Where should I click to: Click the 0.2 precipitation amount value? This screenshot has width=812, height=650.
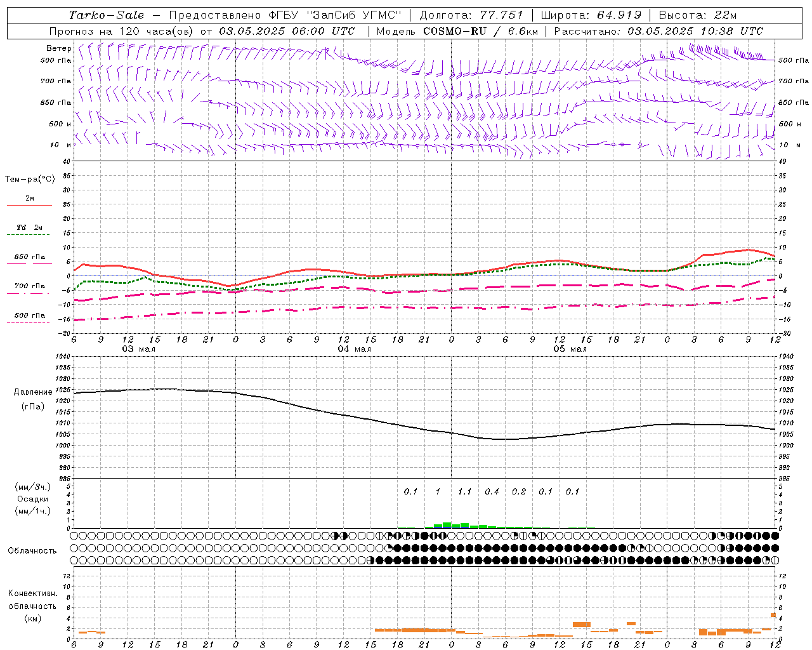pyautogui.click(x=519, y=491)
